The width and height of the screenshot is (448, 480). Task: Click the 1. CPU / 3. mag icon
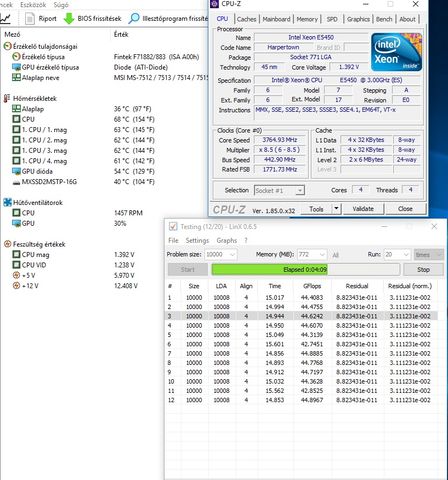[16, 150]
